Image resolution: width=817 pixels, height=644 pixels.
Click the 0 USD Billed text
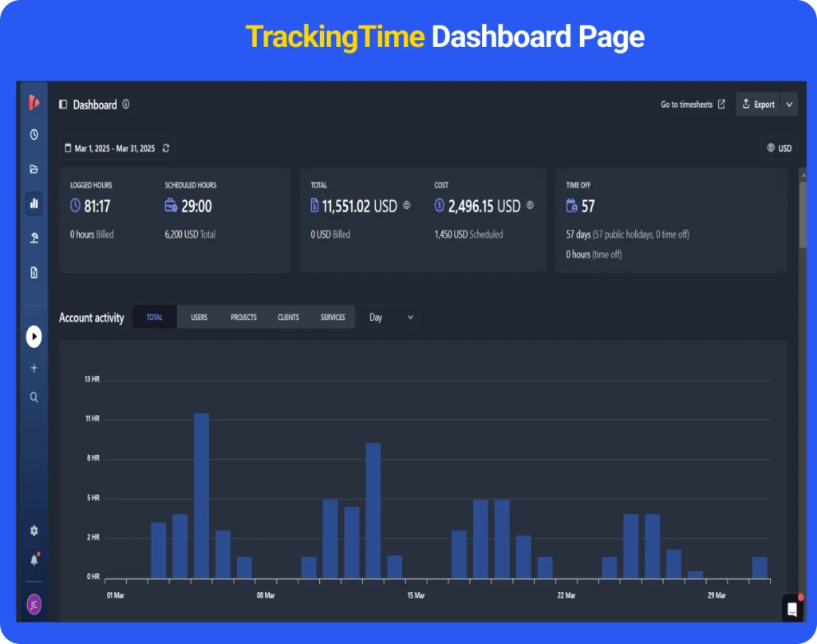(x=330, y=235)
